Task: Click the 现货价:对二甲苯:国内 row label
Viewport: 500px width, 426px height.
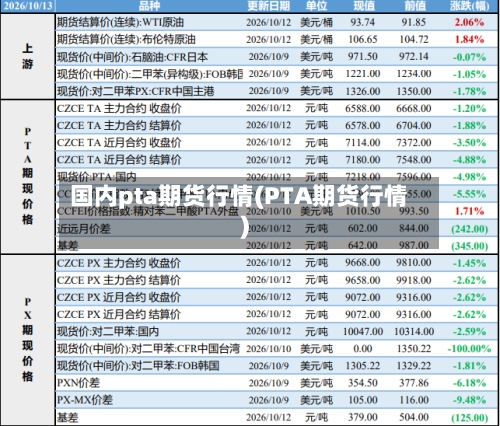Action: (108, 332)
